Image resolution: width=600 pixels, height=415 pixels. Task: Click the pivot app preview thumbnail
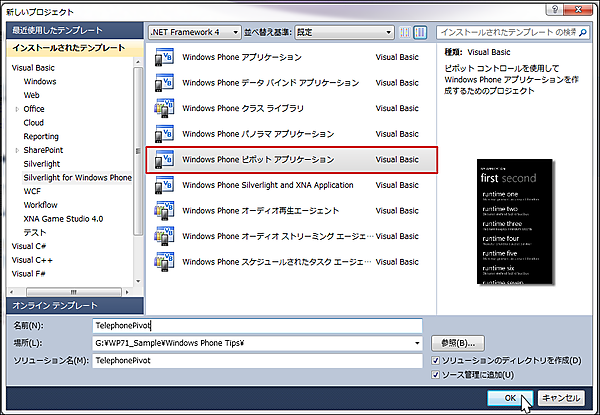tap(515, 221)
